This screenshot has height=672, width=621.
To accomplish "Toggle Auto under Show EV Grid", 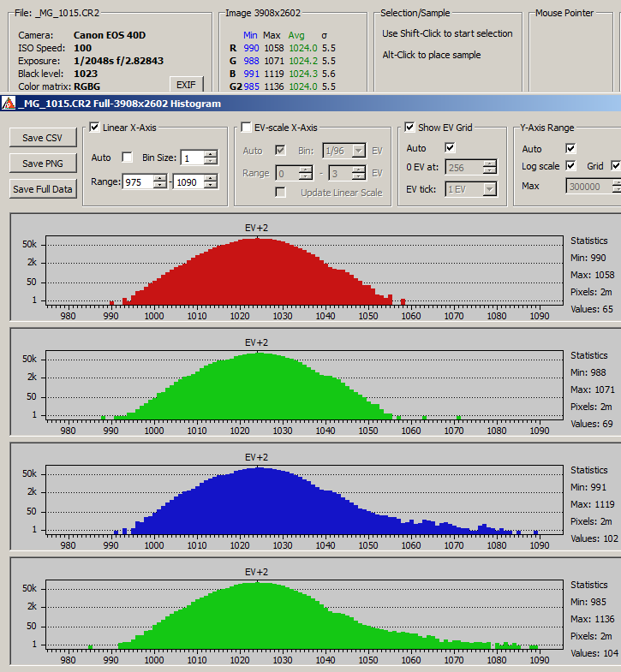I will click(x=451, y=148).
